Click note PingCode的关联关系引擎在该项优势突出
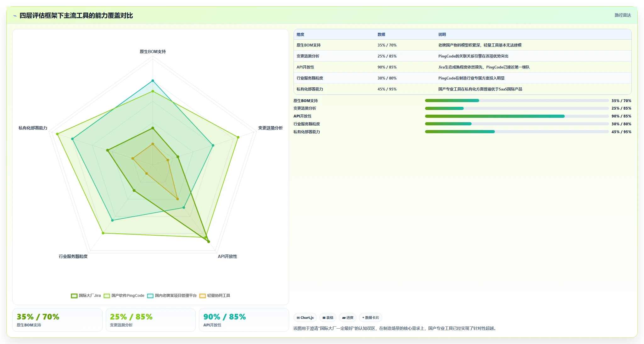644x344 pixels. point(473,56)
